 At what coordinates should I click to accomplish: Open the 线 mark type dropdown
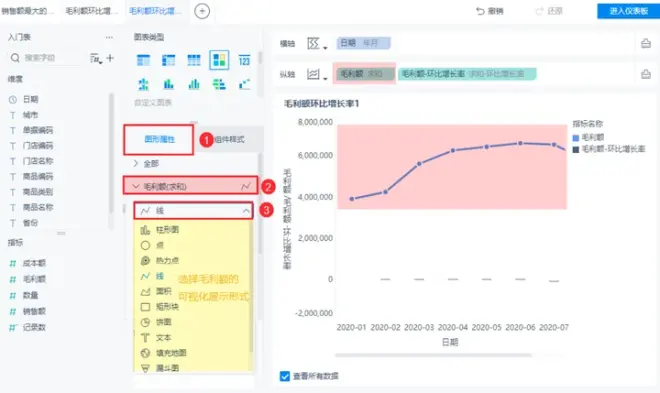pyautogui.click(x=194, y=210)
